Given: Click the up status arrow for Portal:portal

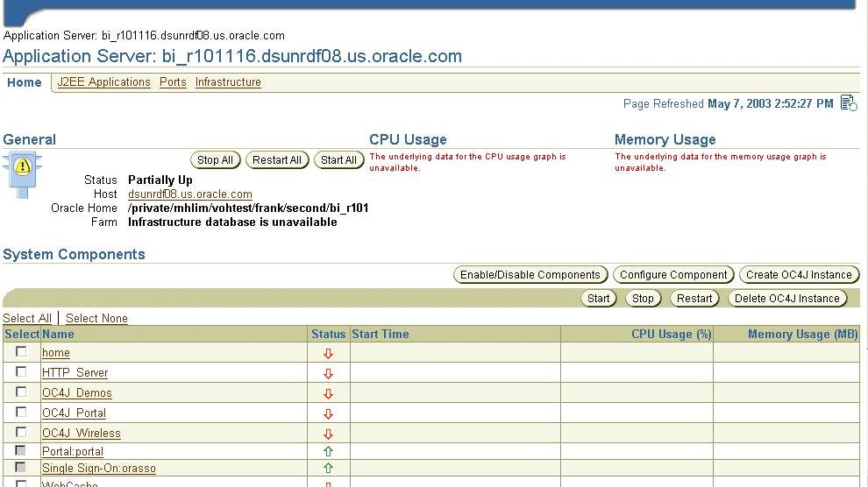Looking at the screenshot, I should click(x=328, y=451).
